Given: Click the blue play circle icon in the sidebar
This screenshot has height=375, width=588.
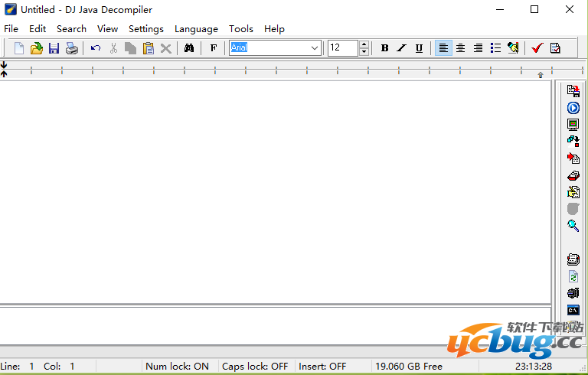Looking at the screenshot, I should point(573,108).
